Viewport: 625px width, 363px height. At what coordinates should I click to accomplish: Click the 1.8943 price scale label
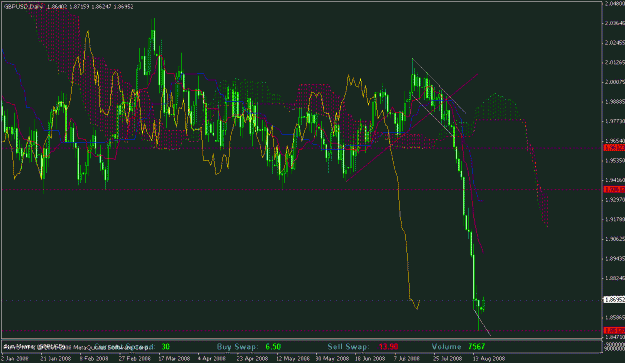[615, 259]
